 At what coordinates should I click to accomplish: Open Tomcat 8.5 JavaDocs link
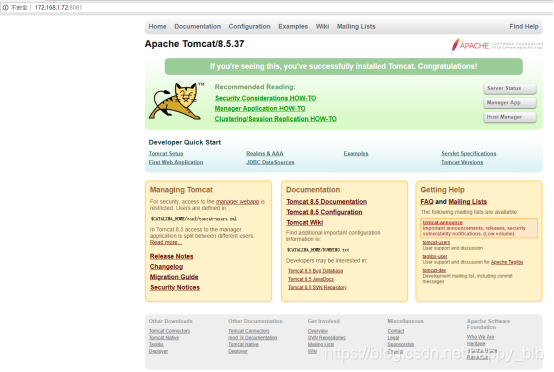311,279
